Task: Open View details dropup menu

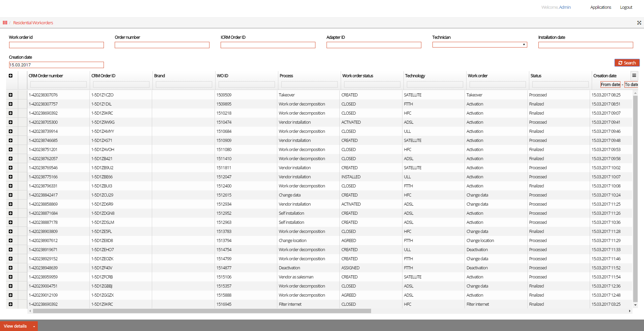Action: click(x=19, y=326)
